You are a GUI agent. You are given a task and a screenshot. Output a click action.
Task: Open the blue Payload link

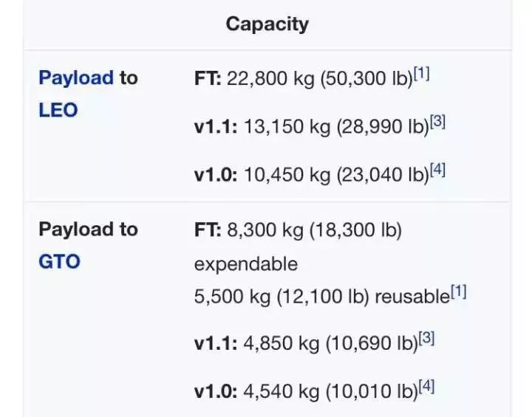click(76, 78)
